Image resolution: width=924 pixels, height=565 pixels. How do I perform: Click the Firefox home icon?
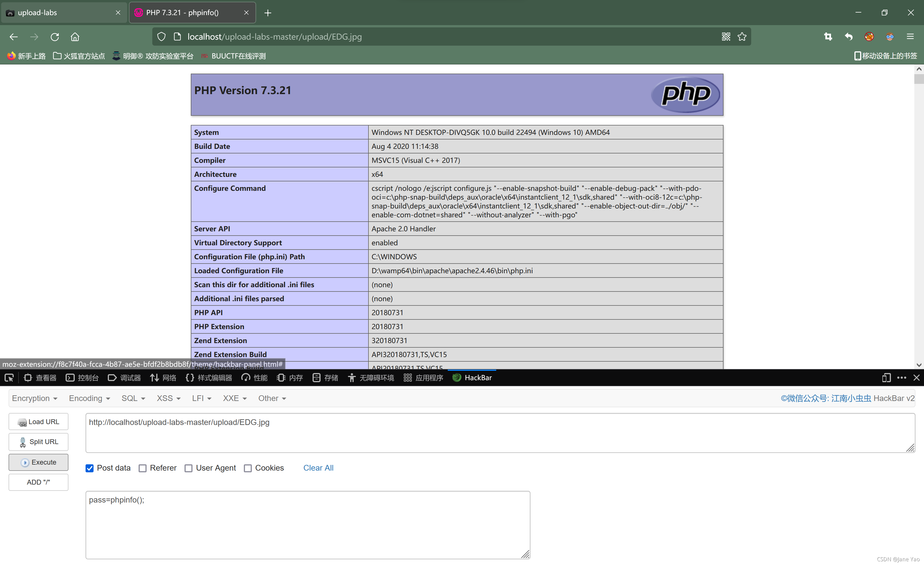(75, 37)
